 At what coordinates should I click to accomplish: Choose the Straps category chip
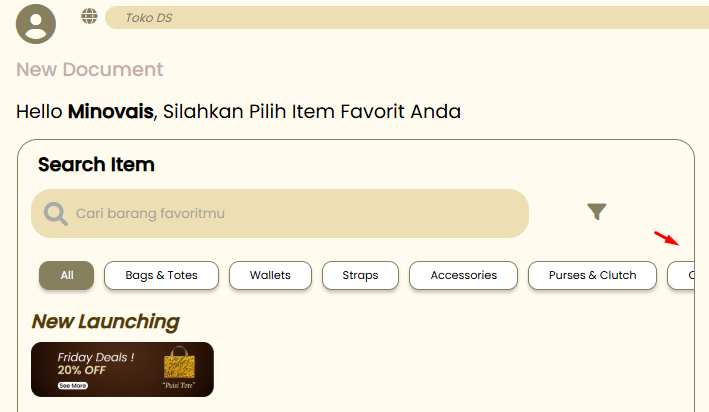click(360, 275)
